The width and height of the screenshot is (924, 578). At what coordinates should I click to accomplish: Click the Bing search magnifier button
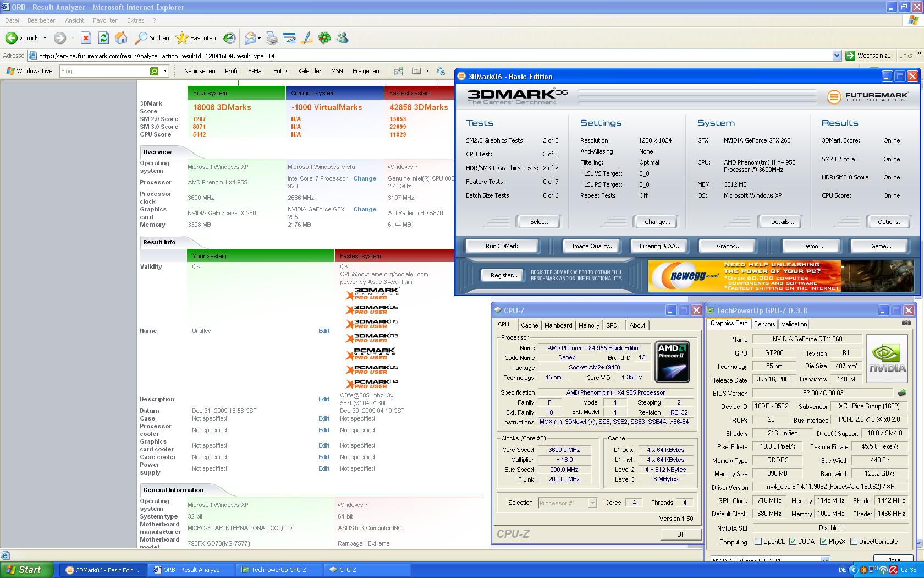155,71
